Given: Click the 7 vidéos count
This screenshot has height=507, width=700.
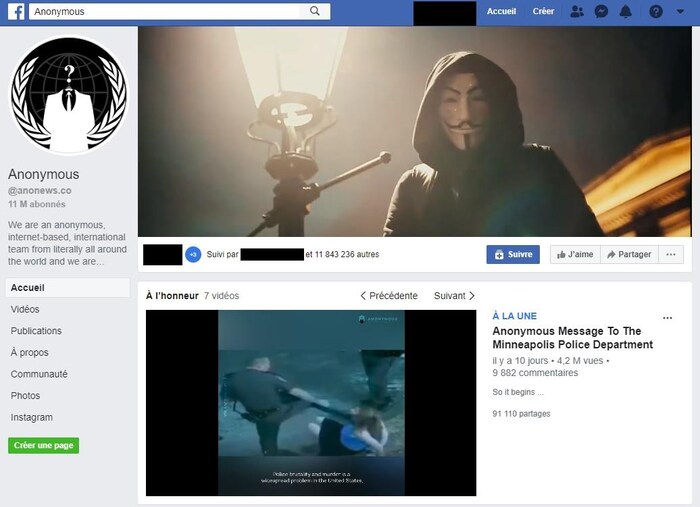Looking at the screenshot, I should [x=221, y=295].
